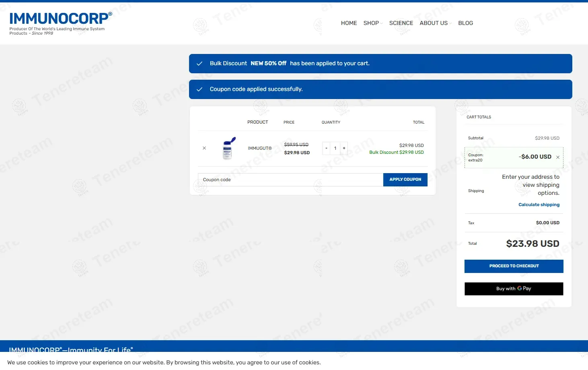Click PROCEED TO CHECKOUT
The image size is (588, 370).
point(514,266)
